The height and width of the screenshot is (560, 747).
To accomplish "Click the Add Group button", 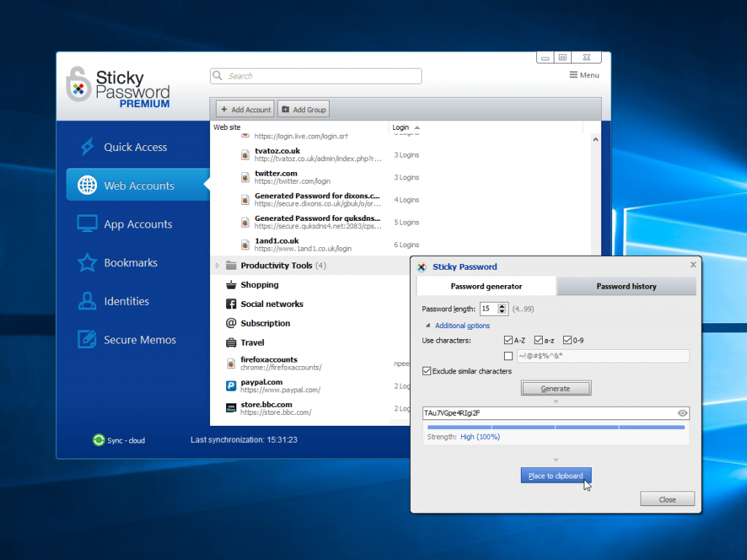I will (303, 109).
